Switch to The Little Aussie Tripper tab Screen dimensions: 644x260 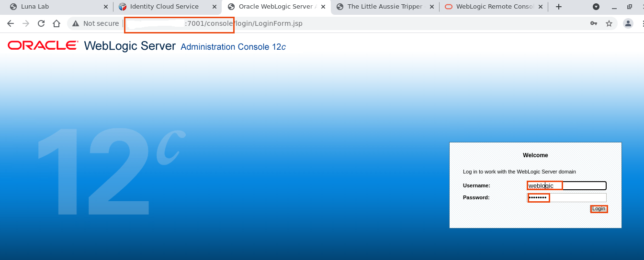point(385,7)
